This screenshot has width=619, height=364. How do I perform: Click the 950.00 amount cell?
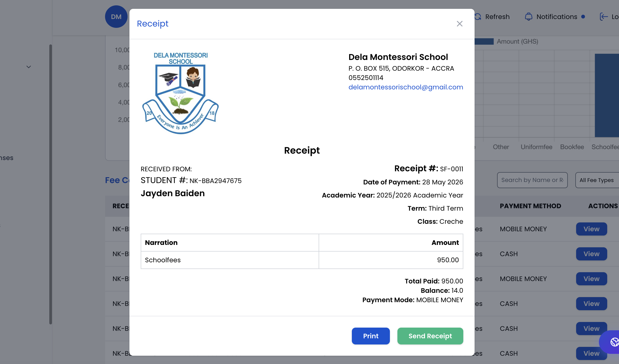pyautogui.click(x=391, y=260)
